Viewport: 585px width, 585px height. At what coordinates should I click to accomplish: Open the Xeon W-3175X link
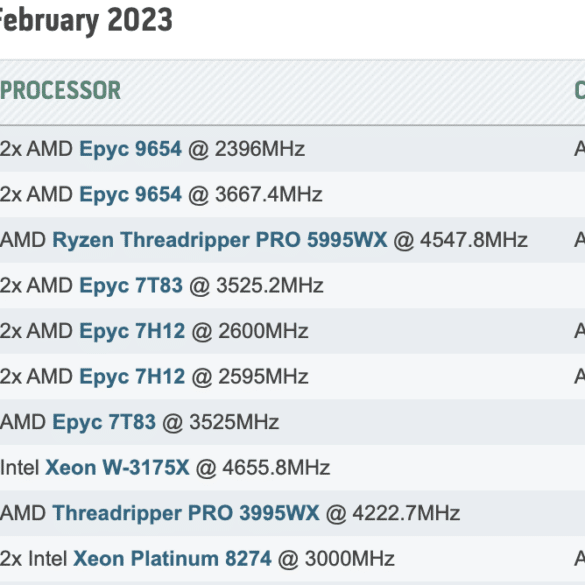pyautogui.click(x=117, y=467)
